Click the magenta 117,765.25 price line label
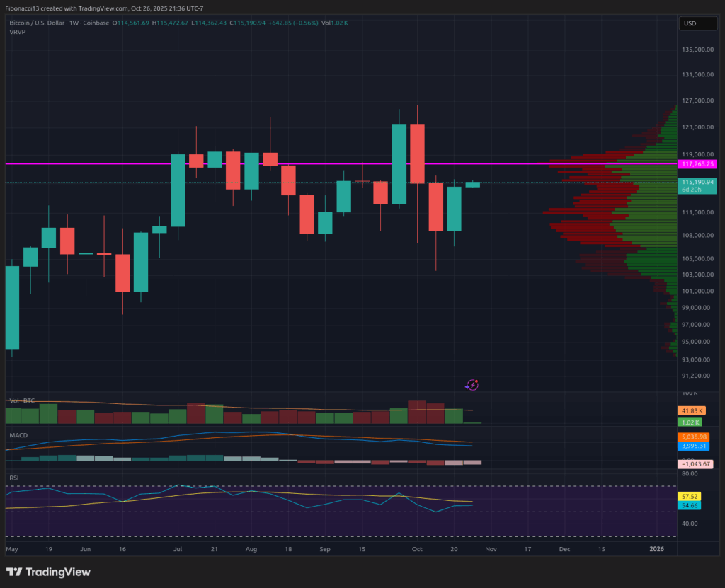 tap(697, 163)
